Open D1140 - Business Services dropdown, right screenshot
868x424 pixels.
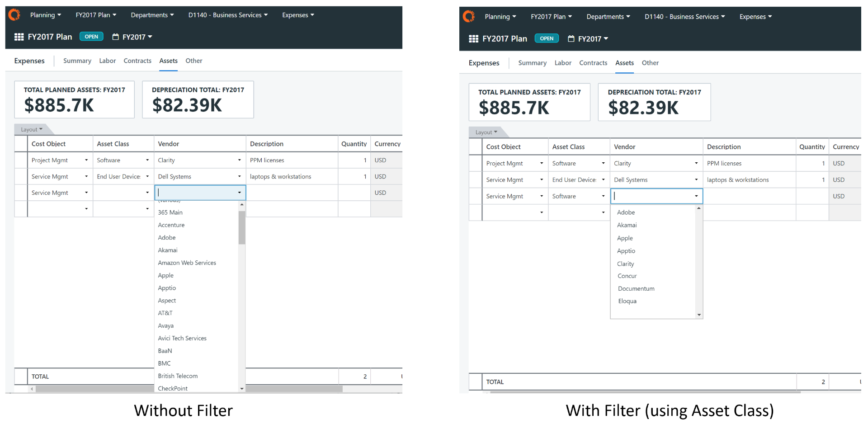pos(684,17)
